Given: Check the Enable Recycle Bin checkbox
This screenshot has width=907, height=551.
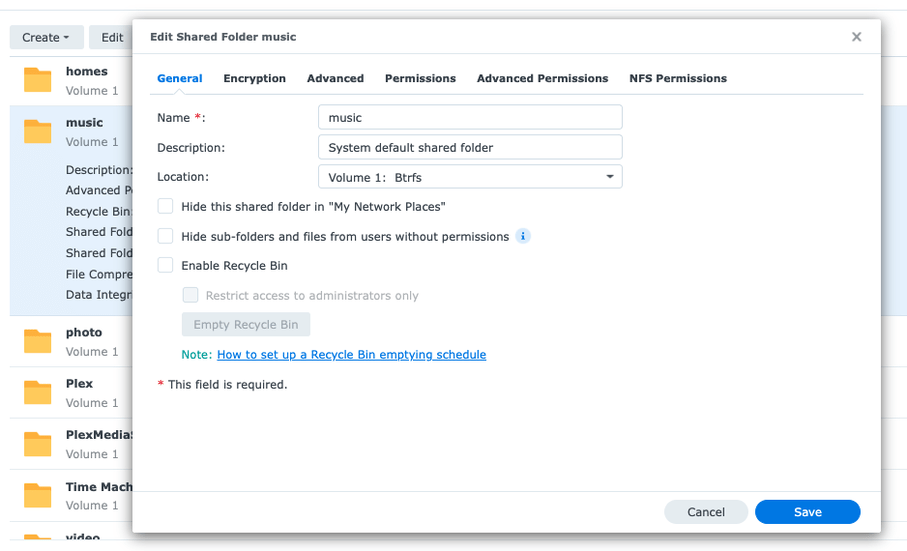Looking at the screenshot, I should point(166,266).
